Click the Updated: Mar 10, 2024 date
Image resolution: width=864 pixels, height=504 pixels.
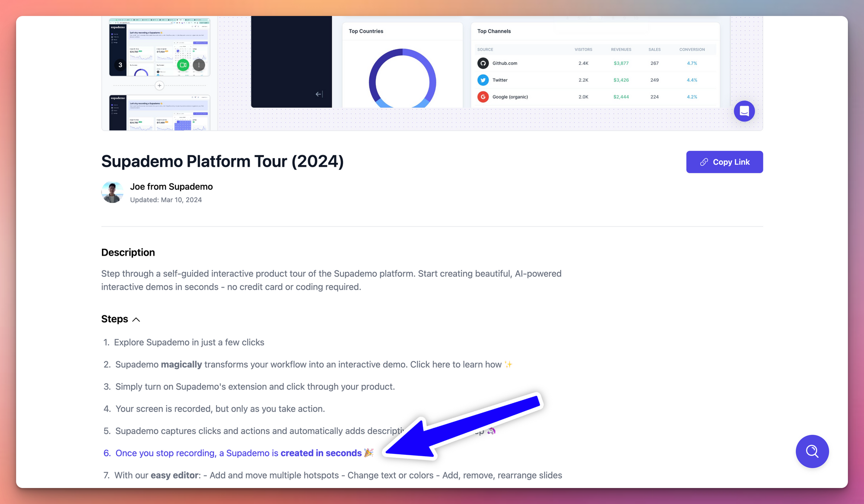point(166,200)
